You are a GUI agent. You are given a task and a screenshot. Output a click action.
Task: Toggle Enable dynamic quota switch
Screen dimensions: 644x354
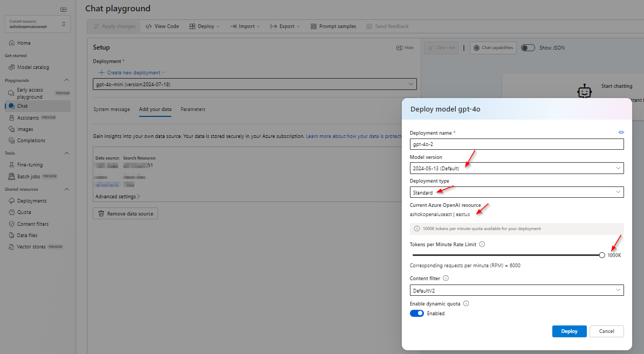[x=417, y=314]
